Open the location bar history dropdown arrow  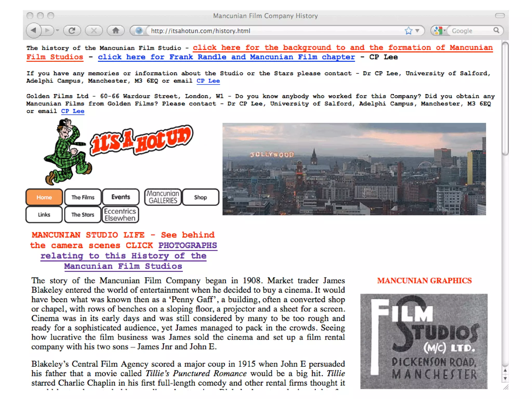pyautogui.click(x=417, y=31)
